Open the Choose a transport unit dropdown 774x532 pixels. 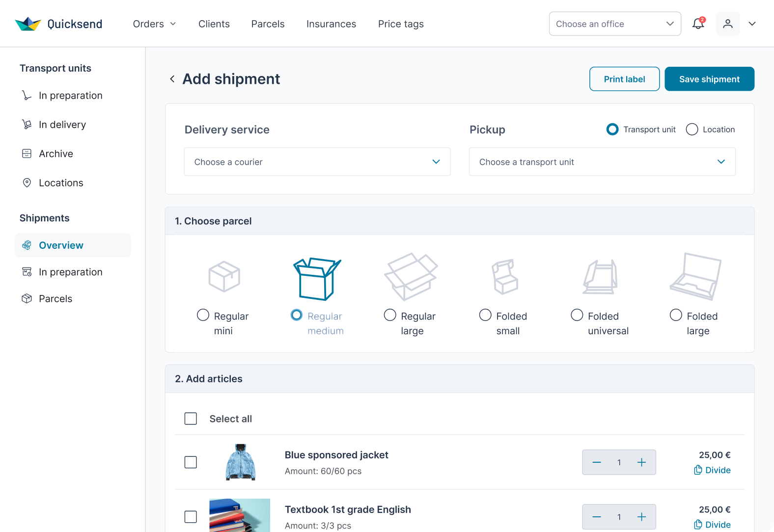click(602, 162)
